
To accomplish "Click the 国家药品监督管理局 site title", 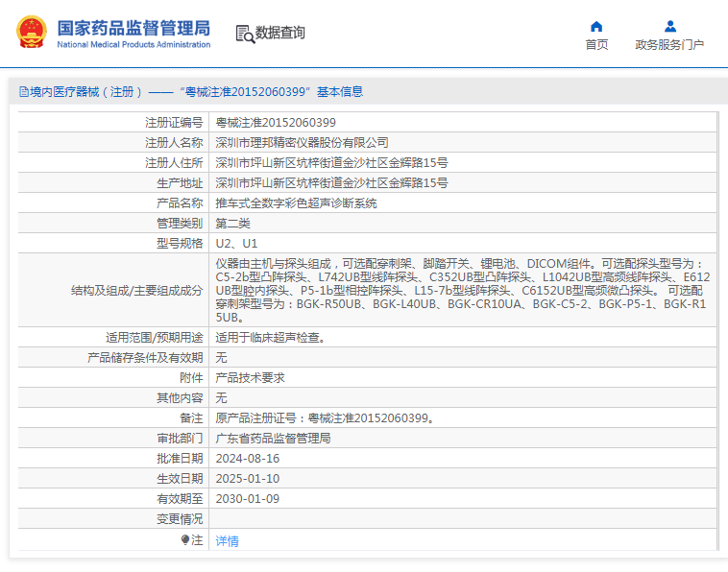I will point(133,28).
